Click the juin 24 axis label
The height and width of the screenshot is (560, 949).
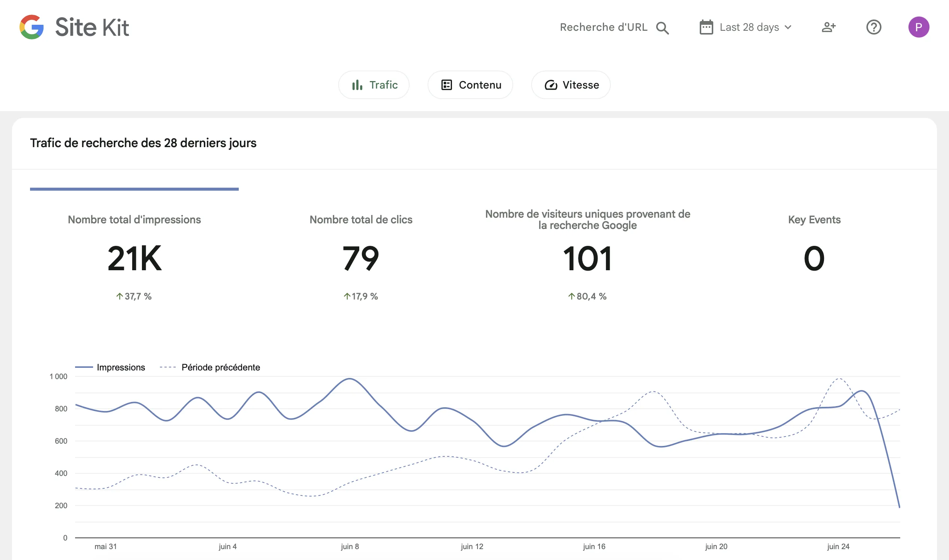[x=838, y=546]
